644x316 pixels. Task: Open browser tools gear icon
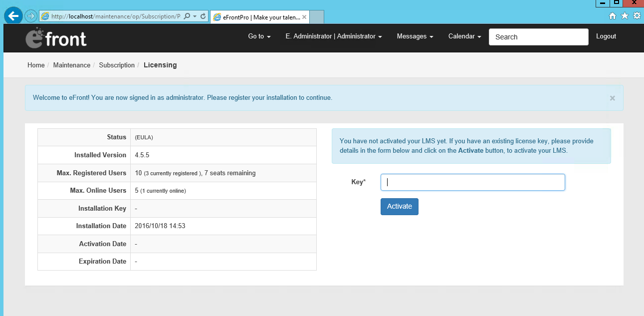click(x=637, y=16)
